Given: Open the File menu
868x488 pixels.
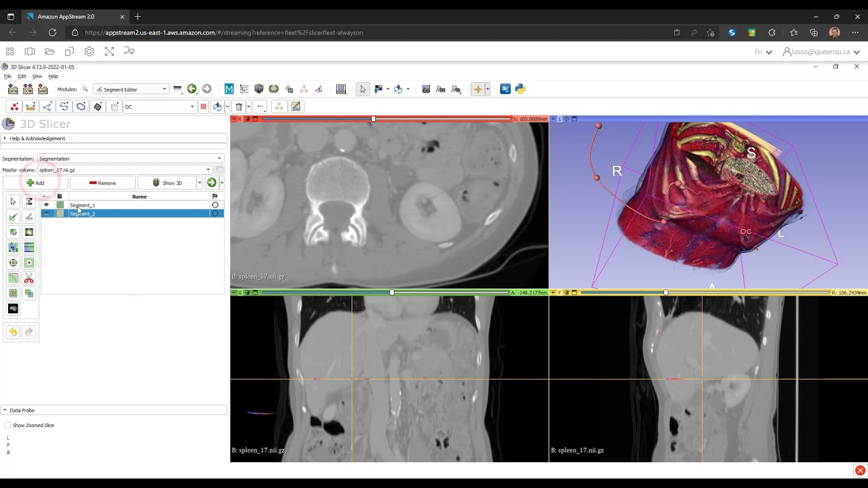Looking at the screenshot, I should tap(7, 77).
